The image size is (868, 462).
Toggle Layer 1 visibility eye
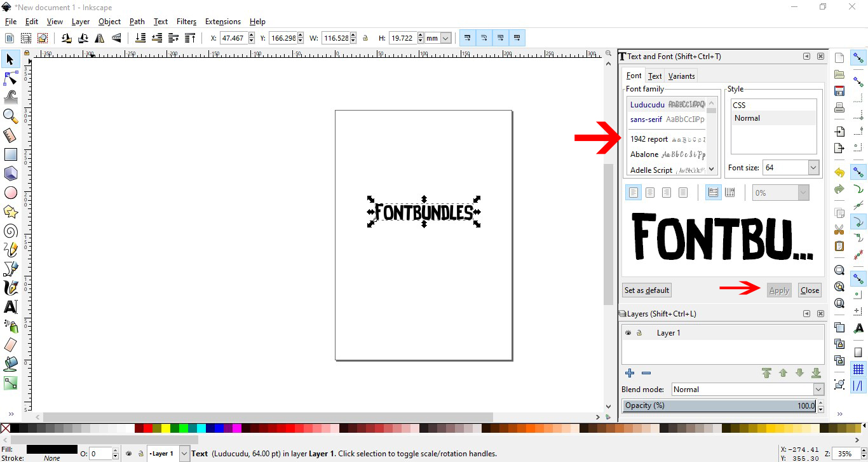coord(628,332)
